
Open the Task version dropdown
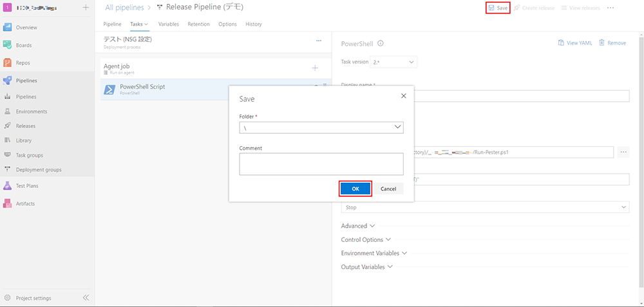click(x=393, y=62)
